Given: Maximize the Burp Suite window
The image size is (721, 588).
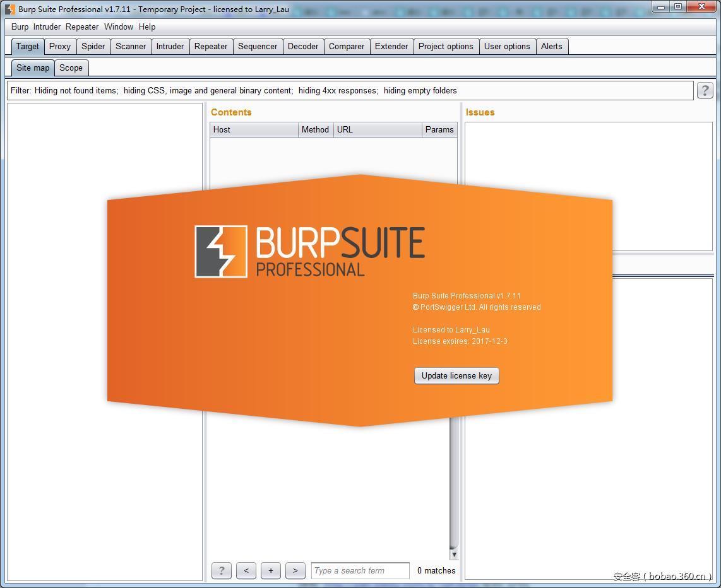Looking at the screenshot, I should (x=678, y=7).
